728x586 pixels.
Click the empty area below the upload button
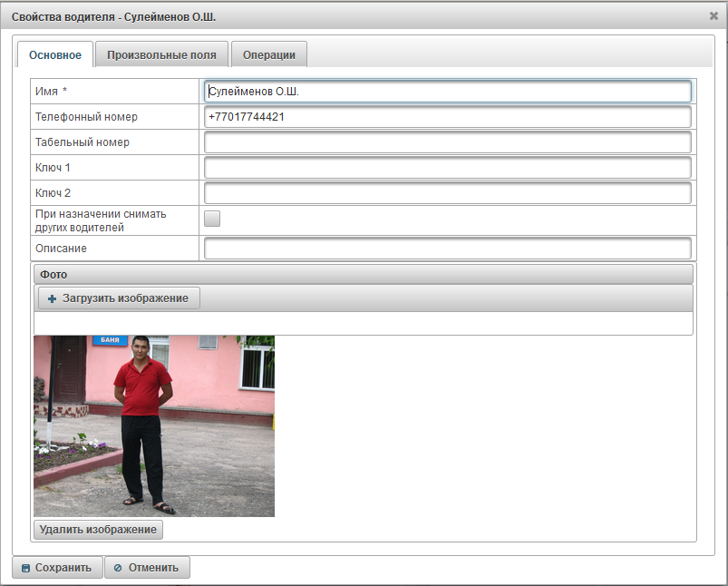pos(363,324)
